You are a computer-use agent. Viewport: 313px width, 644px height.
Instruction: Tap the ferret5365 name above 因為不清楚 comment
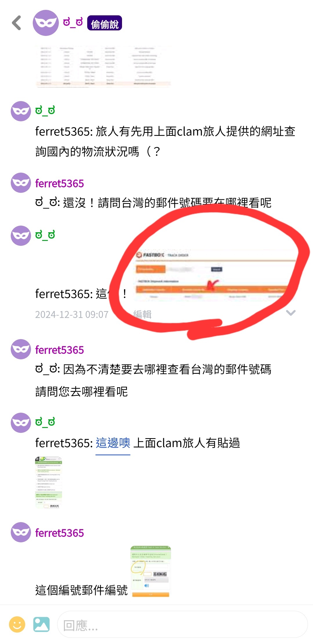(x=59, y=350)
